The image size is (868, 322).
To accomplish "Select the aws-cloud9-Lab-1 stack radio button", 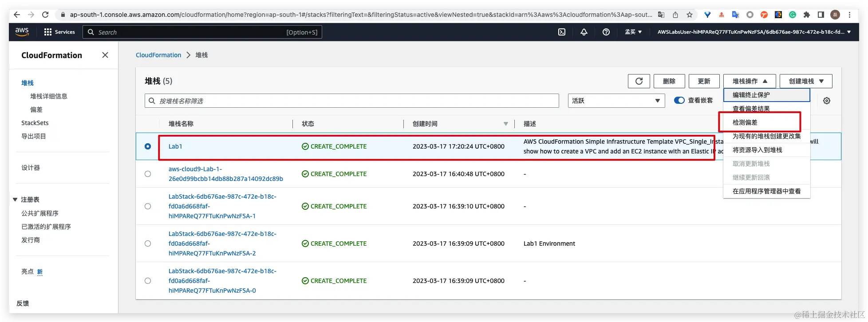I will [148, 174].
